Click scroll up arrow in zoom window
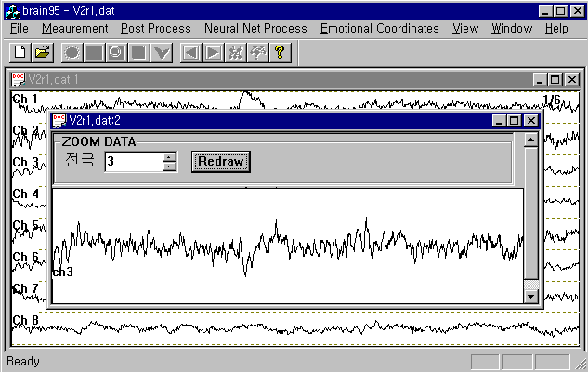 [x=530, y=140]
